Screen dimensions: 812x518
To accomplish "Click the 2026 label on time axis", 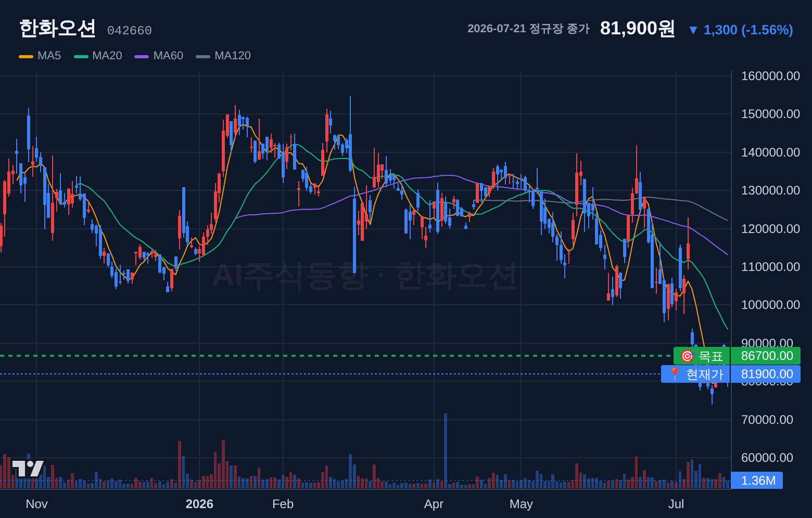I will point(199,504).
